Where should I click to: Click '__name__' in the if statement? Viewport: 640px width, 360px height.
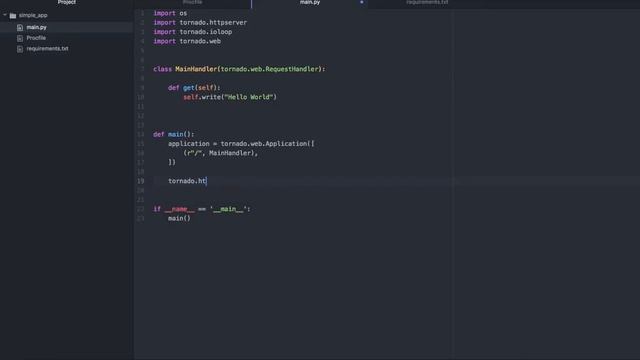click(179, 209)
